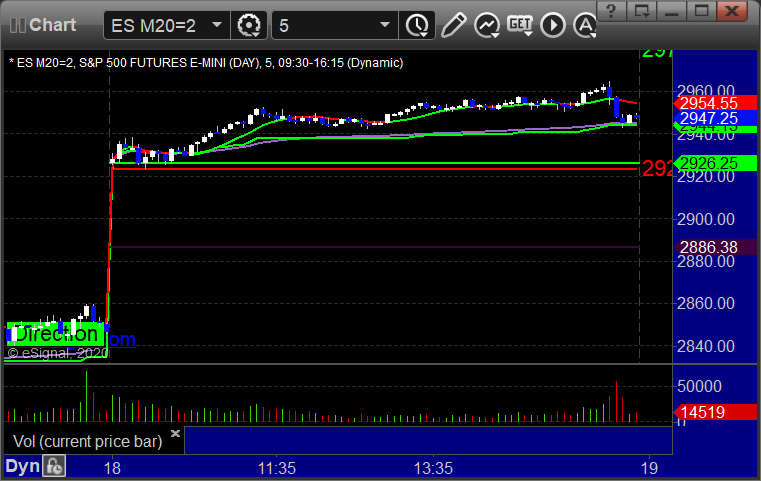
Task: Select the 2926.25 green price marker
Action: pyautogui.click(x=715, y=163)
